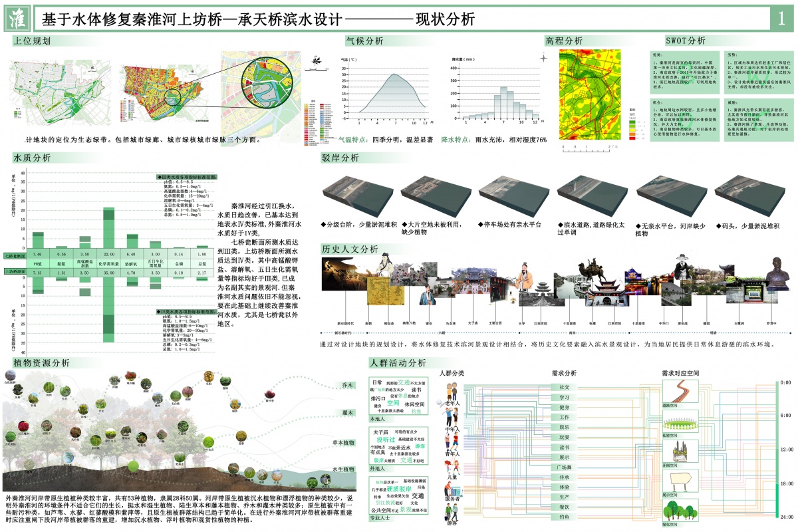
Task: Click the 专业人士 word cloud label
Action: (x=380, y=517)
